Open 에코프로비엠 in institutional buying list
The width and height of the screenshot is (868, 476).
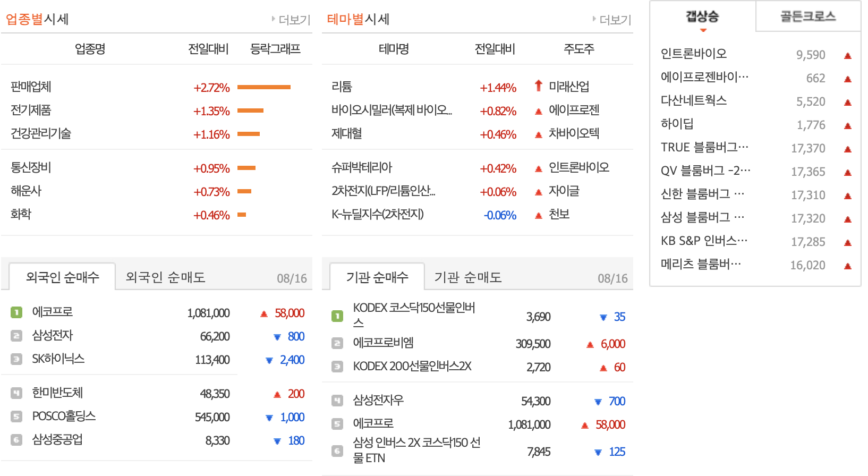coord(383,343)
